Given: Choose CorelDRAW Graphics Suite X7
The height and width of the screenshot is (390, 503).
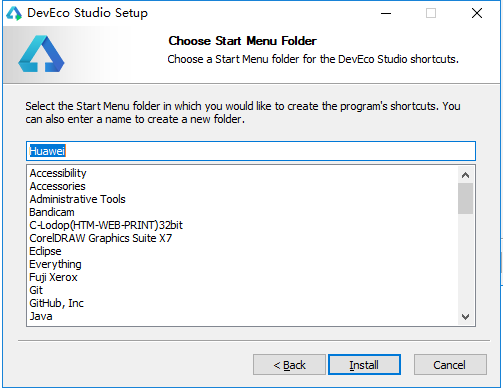Looking at the screenshot, I should (x=101, y=238).
